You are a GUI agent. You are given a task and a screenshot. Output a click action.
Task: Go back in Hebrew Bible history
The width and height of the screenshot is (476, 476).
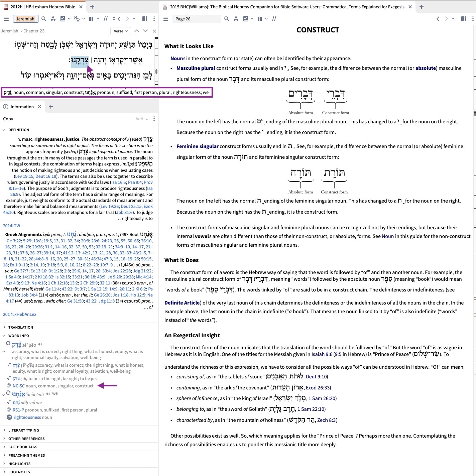click(x=119, y=19)
